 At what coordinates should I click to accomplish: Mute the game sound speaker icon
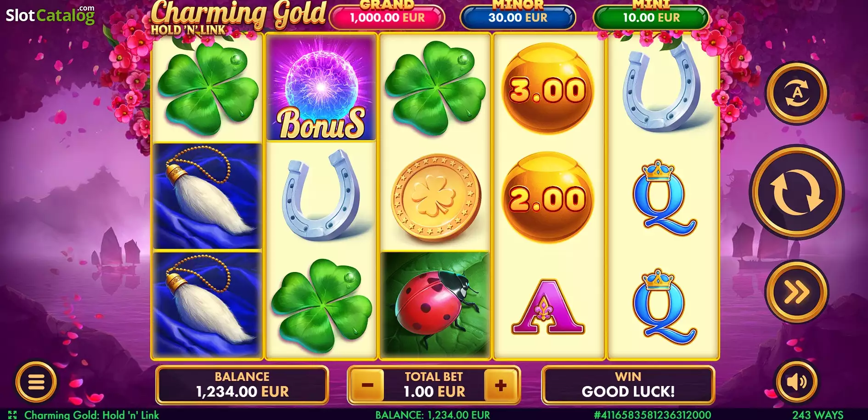(x=796, y=382)
